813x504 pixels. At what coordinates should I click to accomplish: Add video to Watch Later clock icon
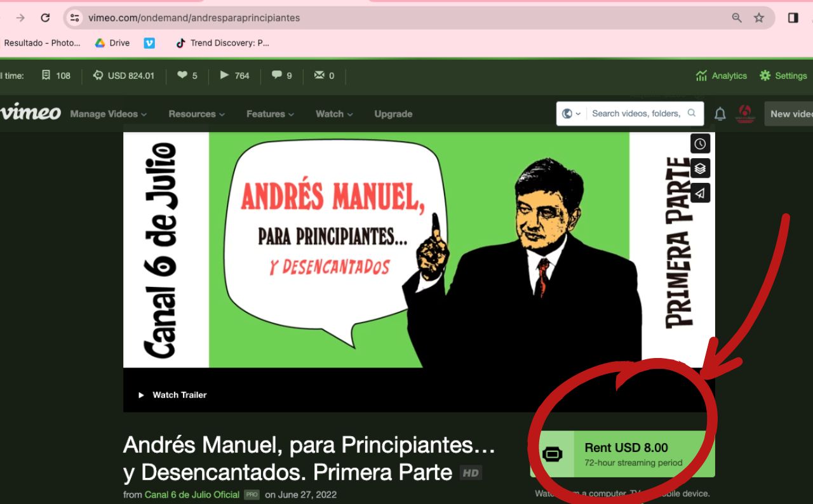700,144
